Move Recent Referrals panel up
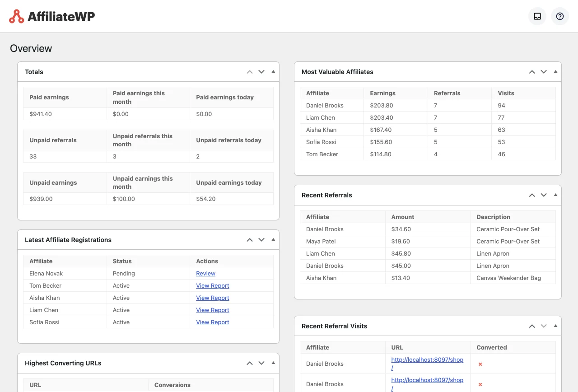This screenshot has height=392, width=578. (x=532, y=195)
